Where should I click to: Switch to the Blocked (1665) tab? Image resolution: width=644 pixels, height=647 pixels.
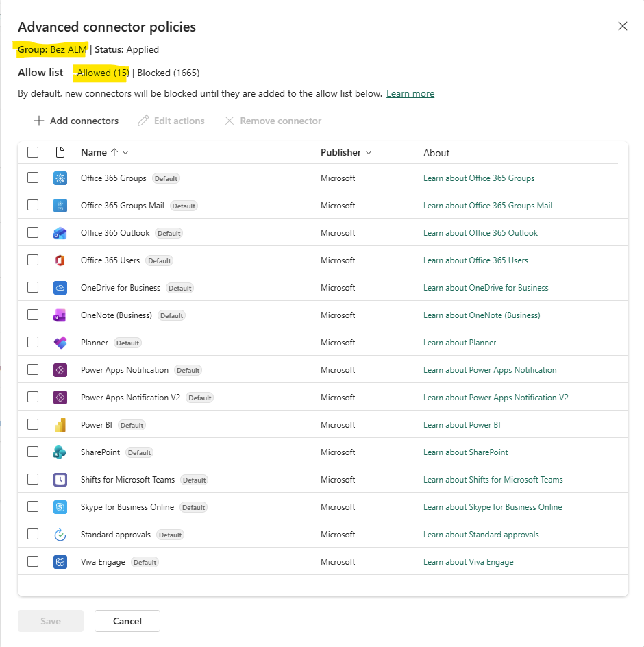click(169, 73)
